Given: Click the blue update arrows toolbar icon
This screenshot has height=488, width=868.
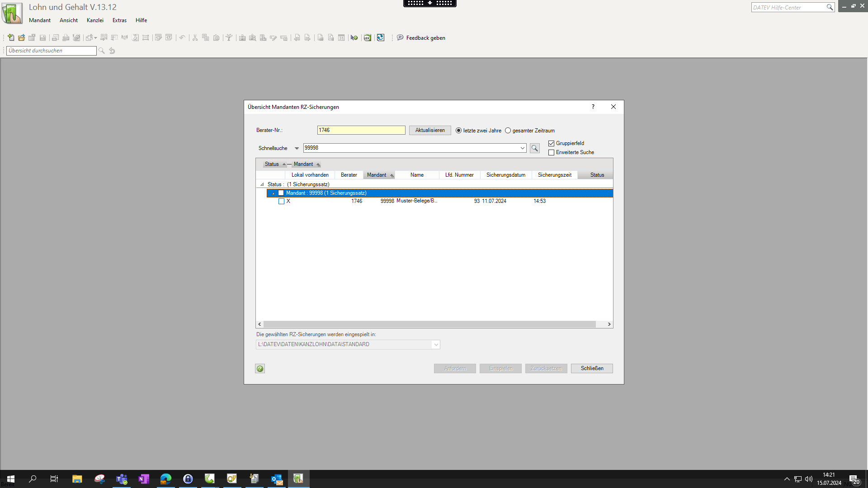Looking at the screenshot, I should (381, 38).
